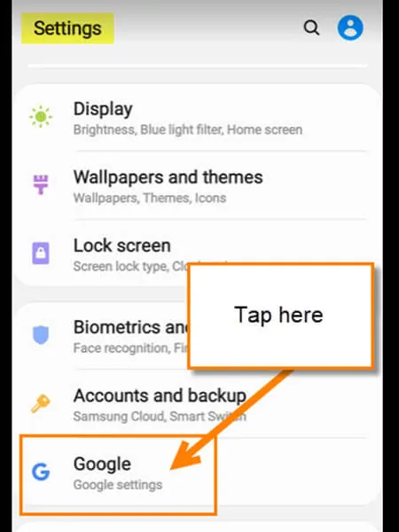
Task: Click the Settings title at top
Action: (x=67, y=28)
